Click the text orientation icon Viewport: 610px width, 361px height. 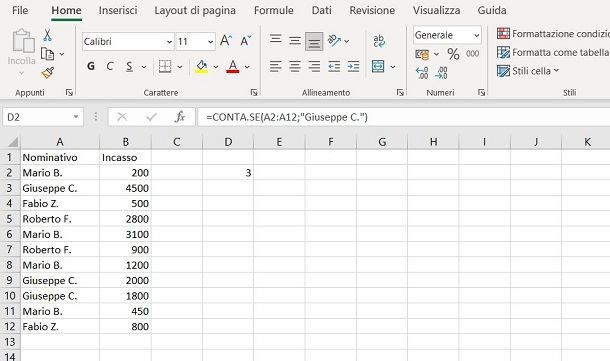click(x=334, y=40)
